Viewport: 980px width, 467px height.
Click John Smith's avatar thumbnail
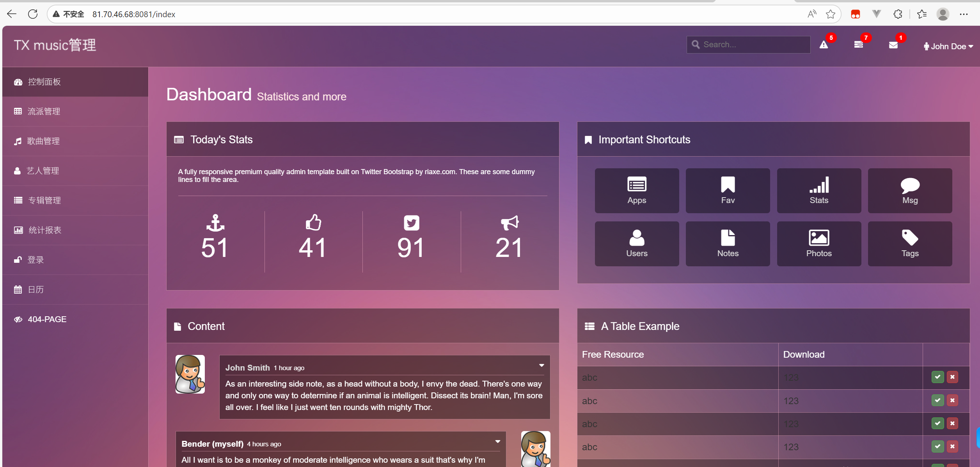pyautogui.click(x=190, y=374)
